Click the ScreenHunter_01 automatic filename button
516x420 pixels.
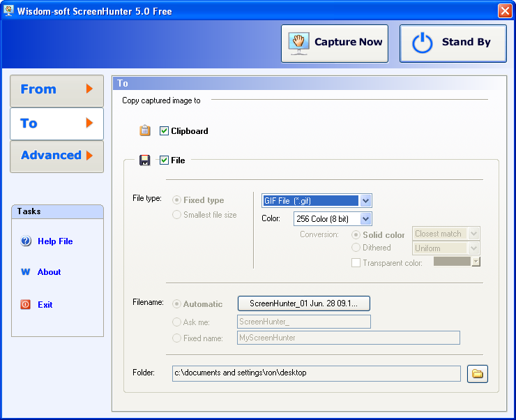click(x=304, y=303)
